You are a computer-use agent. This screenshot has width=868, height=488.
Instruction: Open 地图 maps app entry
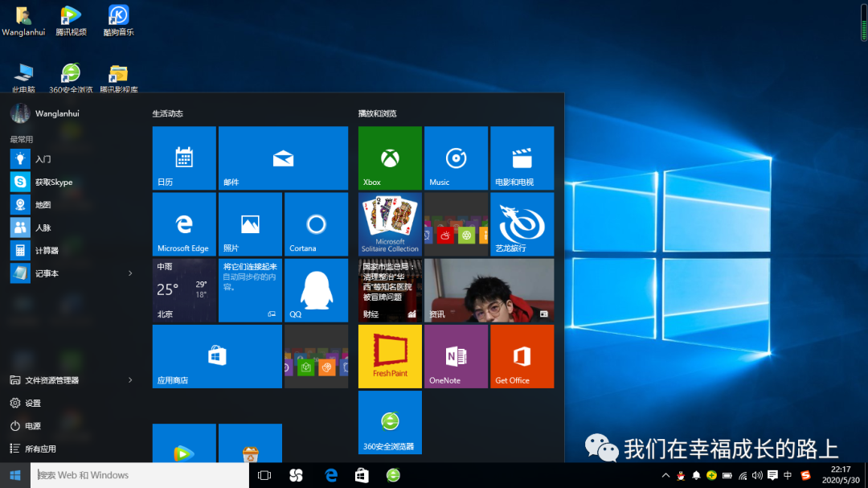[x=72, y=204]
